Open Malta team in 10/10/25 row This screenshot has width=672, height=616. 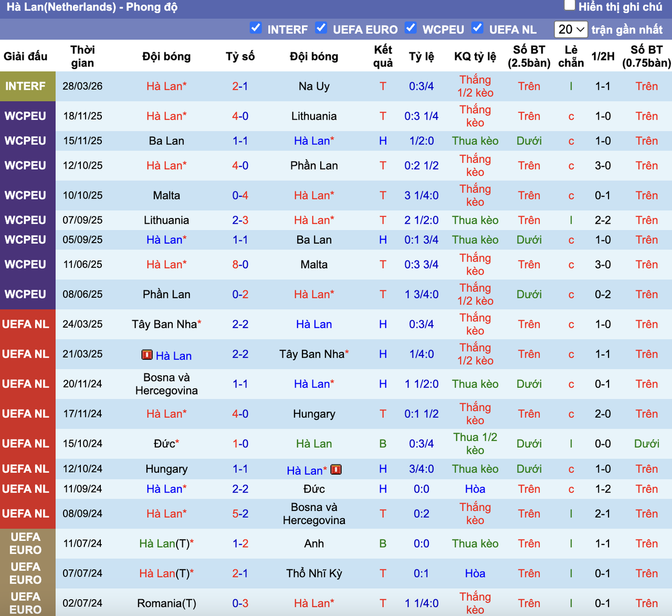166,195
